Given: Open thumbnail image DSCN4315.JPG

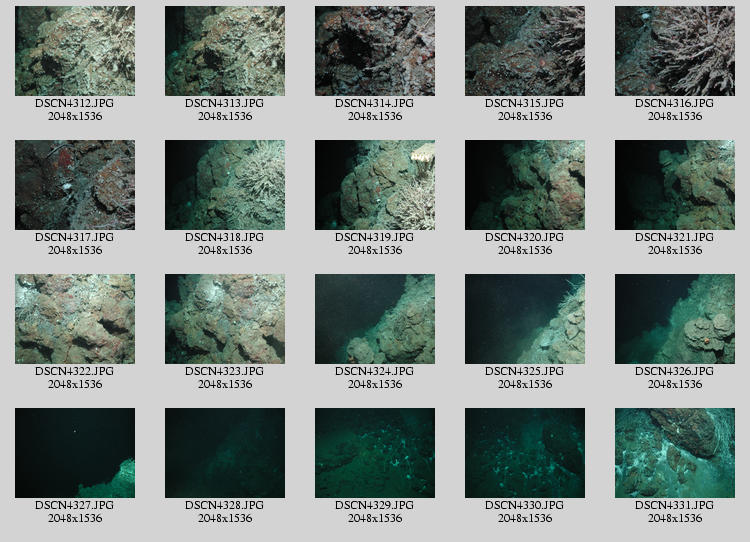Looking at the screenshot, I should (525, 51).
